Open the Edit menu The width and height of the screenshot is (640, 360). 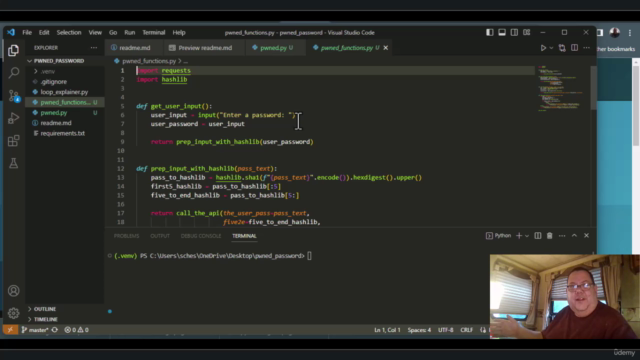point(44,32)
